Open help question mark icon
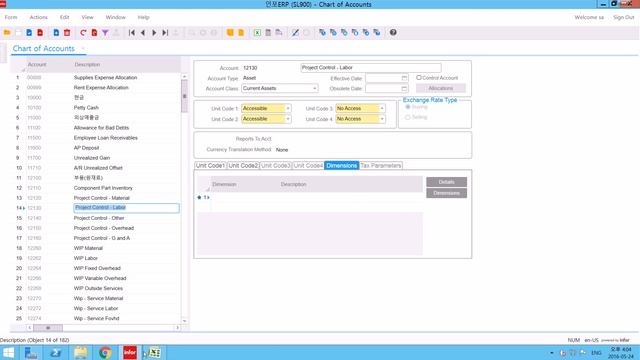 tap(393, 33)
